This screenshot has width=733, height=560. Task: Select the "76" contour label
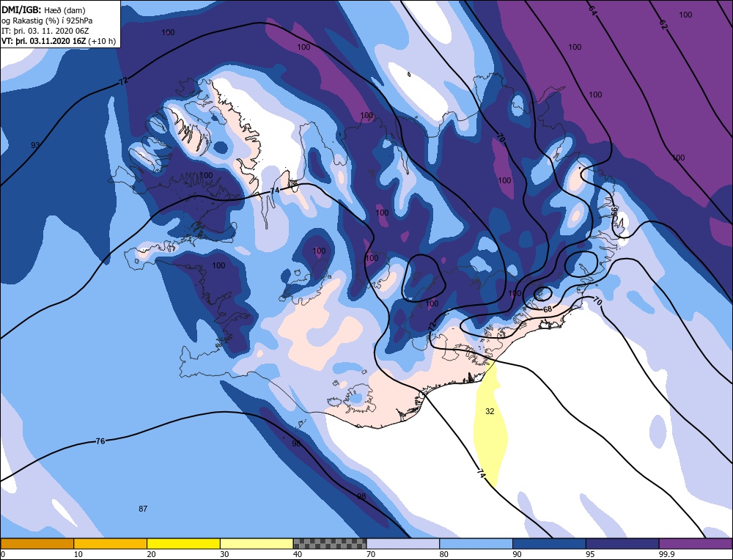pyautogui.click(x=100, y=441)
